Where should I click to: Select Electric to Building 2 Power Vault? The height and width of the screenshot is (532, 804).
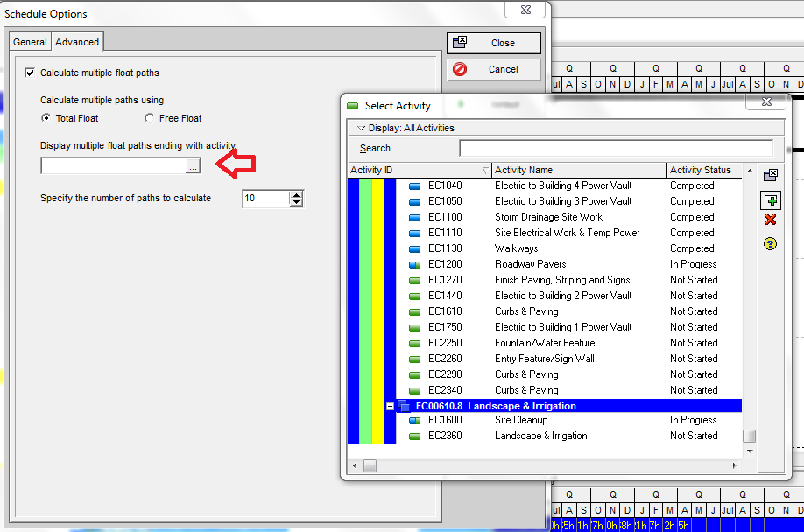(x=569, y=296)
